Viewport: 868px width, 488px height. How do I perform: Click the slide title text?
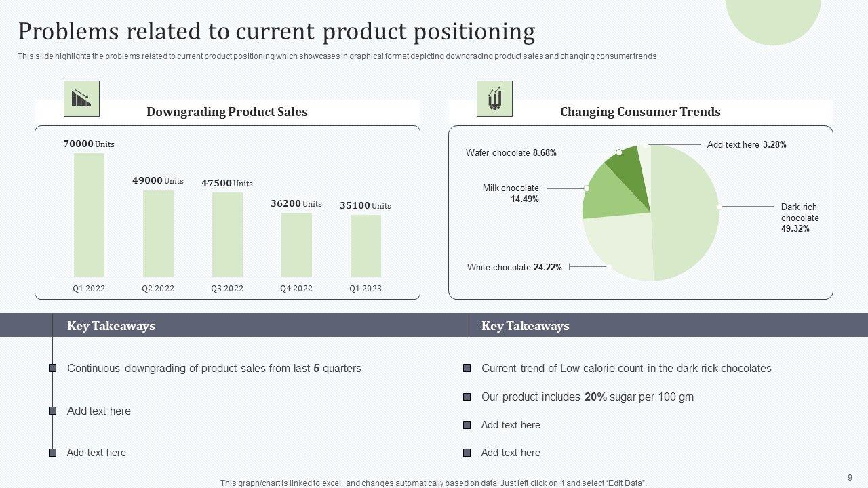tap(277, 32)
